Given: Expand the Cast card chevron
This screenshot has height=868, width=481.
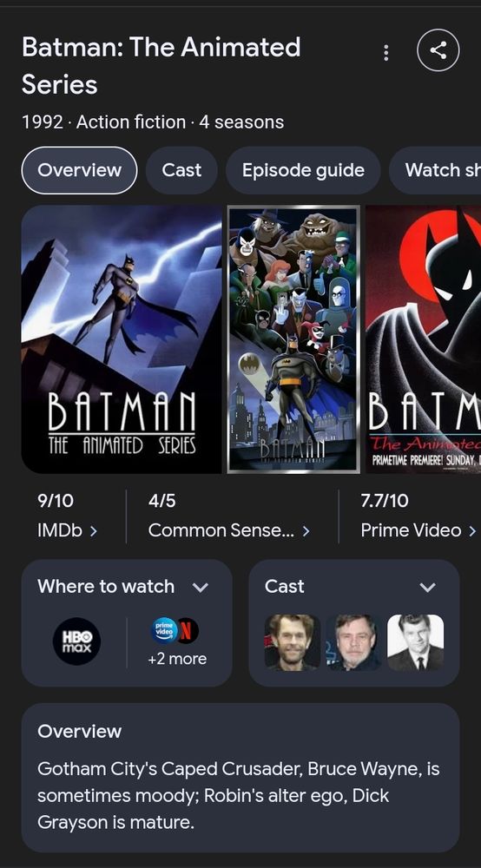Looking at the screenshot, I should coord(427,588).
